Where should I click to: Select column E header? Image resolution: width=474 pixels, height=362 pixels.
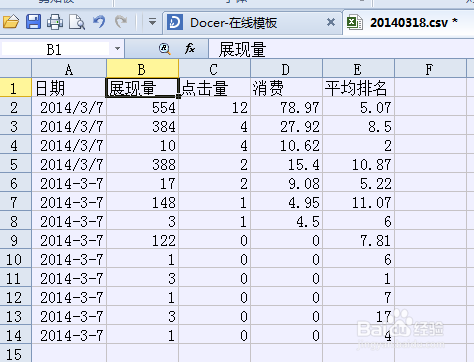click(358, 69)
